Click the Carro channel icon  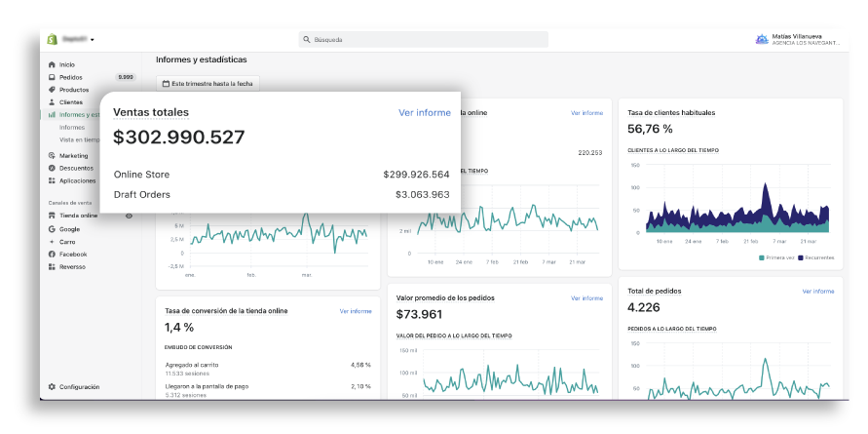click(52, 242)
